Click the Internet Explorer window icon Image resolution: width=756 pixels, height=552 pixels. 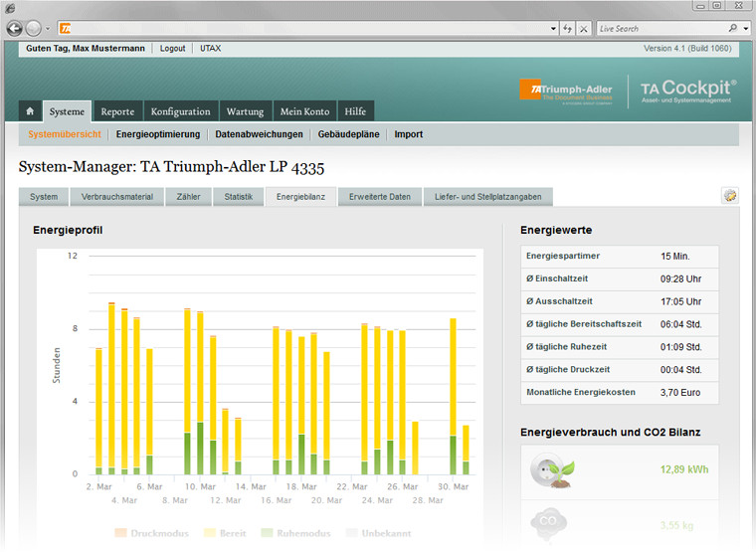click(x=10, y=8)
